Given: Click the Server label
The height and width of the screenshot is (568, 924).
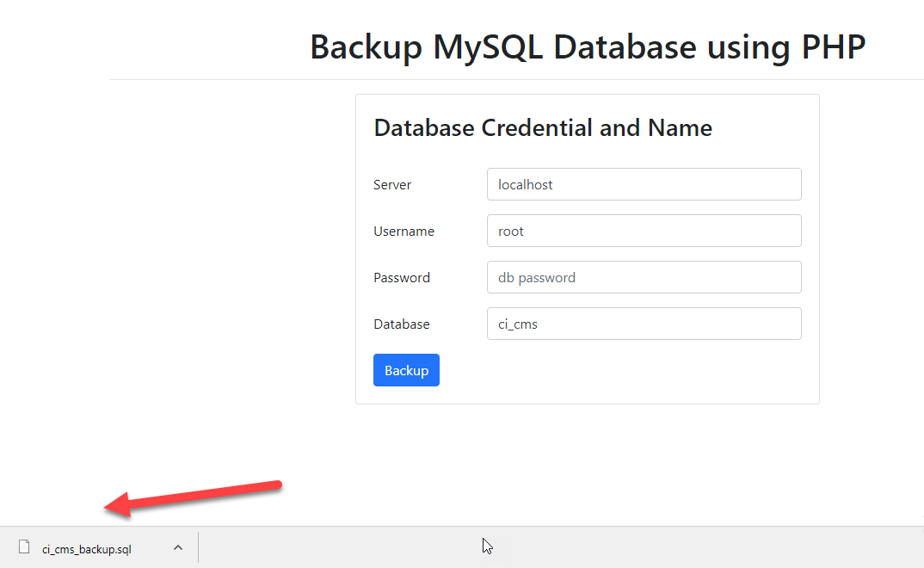Looking at the screenshot, I should (392, 185).
